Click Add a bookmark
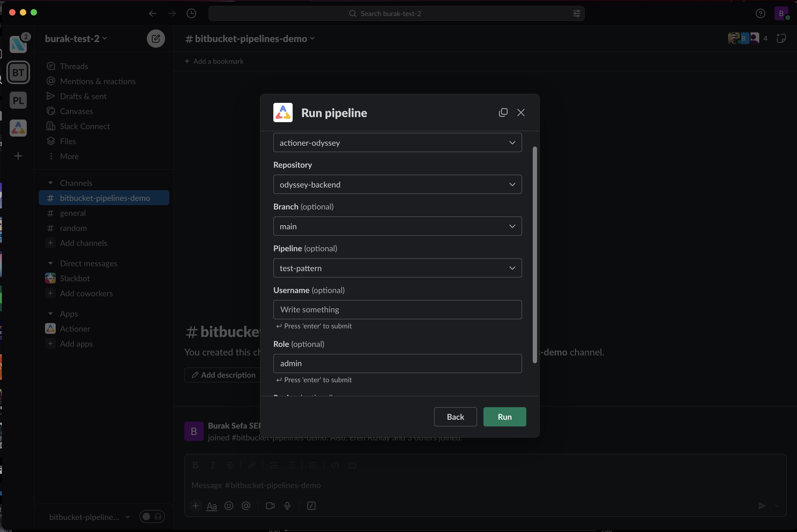797x532 pixels. (x=214, y=61)
